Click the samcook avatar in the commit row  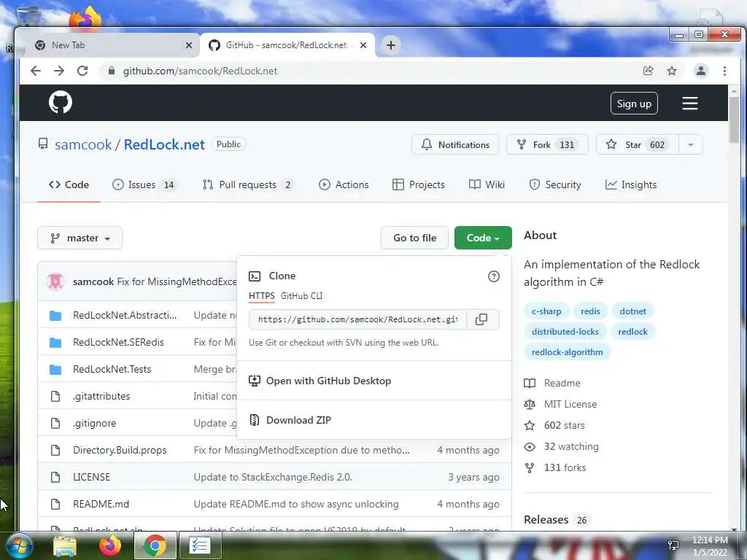click(x=55, y=281)
